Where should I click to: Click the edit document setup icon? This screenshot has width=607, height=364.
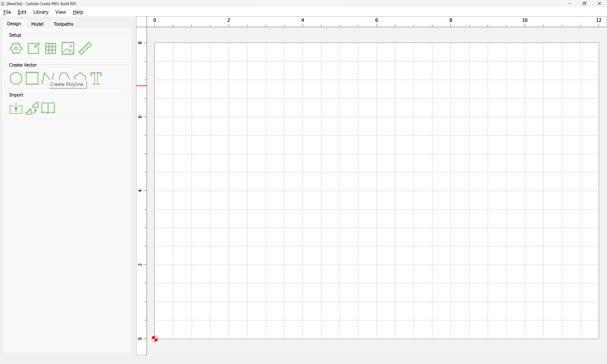pos(33,48)
